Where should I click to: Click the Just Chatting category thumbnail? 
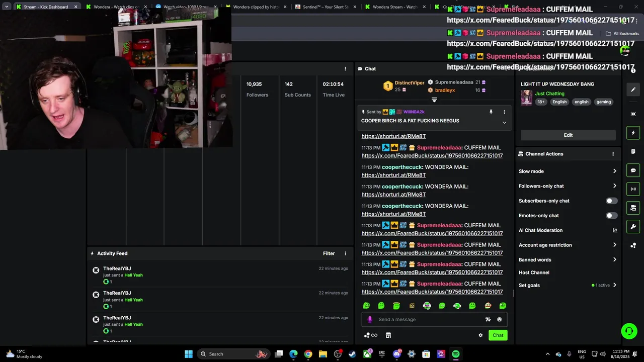pos(526,98)
